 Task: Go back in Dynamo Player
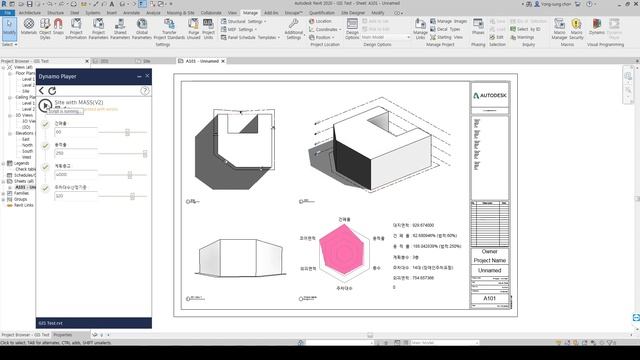pos(41,91)
